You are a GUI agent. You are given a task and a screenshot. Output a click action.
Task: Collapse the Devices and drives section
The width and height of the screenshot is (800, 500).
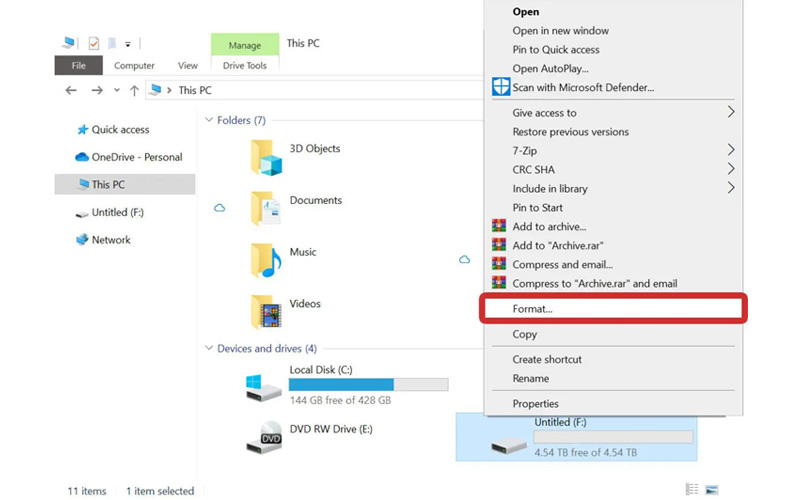click(209, 348)
